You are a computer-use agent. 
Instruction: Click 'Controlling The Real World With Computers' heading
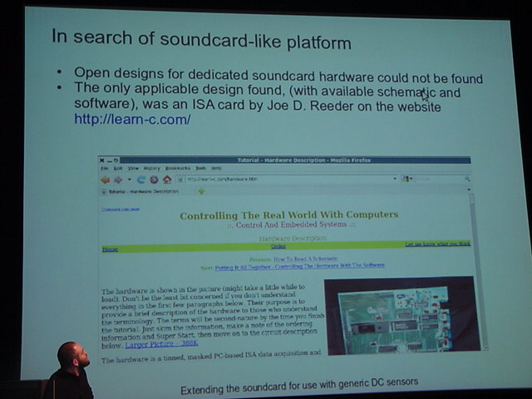(289, 215)
